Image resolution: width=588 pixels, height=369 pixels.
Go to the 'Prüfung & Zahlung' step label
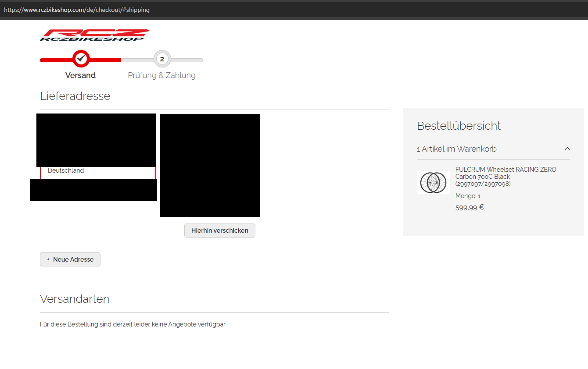point(161,75)
